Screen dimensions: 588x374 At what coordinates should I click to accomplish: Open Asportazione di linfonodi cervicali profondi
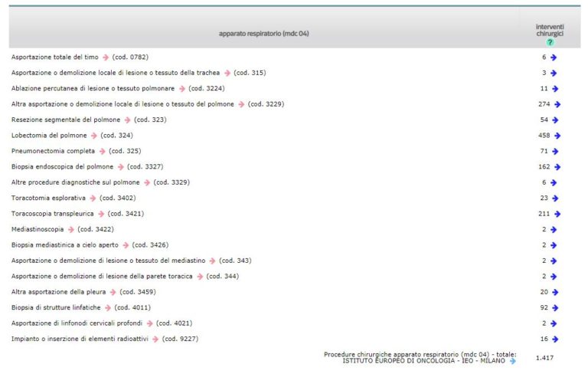click(75, 323)
